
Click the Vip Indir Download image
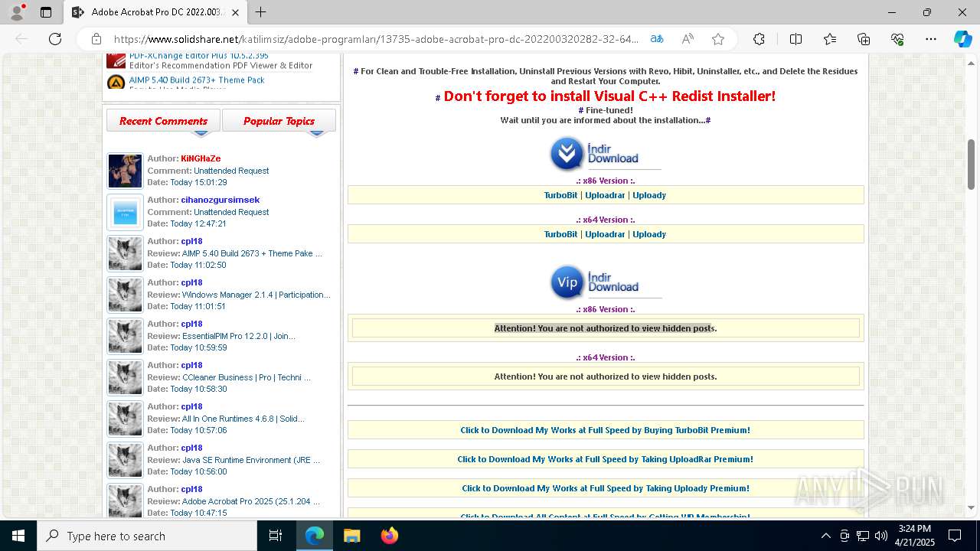point(605,283)
